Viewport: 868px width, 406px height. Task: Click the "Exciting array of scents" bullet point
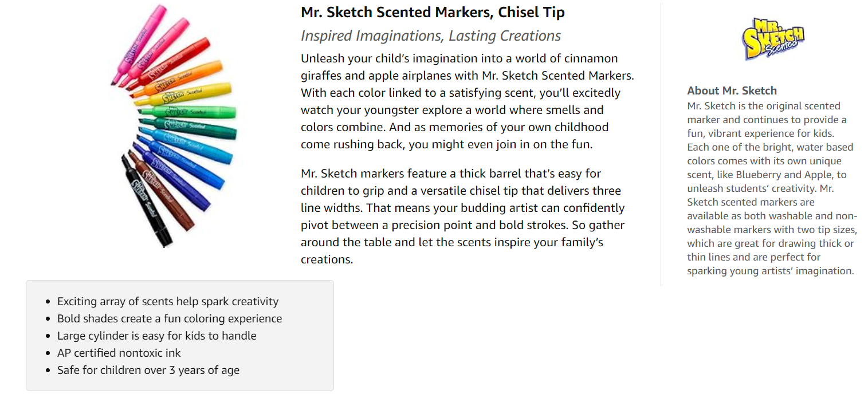point(168,302)
